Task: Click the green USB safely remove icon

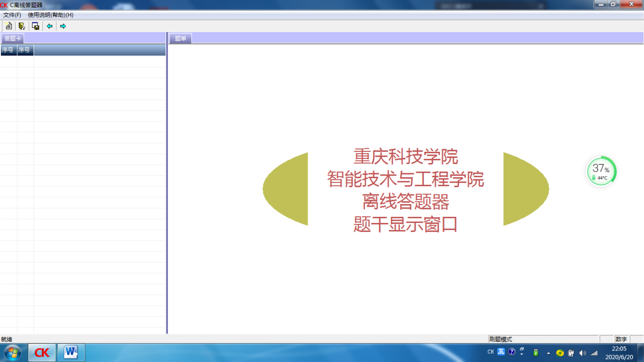Action: (x=536, y=353)
